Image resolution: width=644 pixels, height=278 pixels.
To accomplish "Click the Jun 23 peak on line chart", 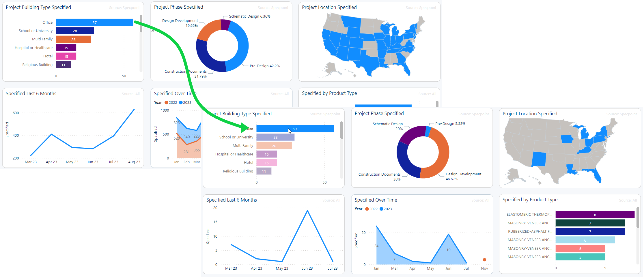I will (x=307, y=211).
